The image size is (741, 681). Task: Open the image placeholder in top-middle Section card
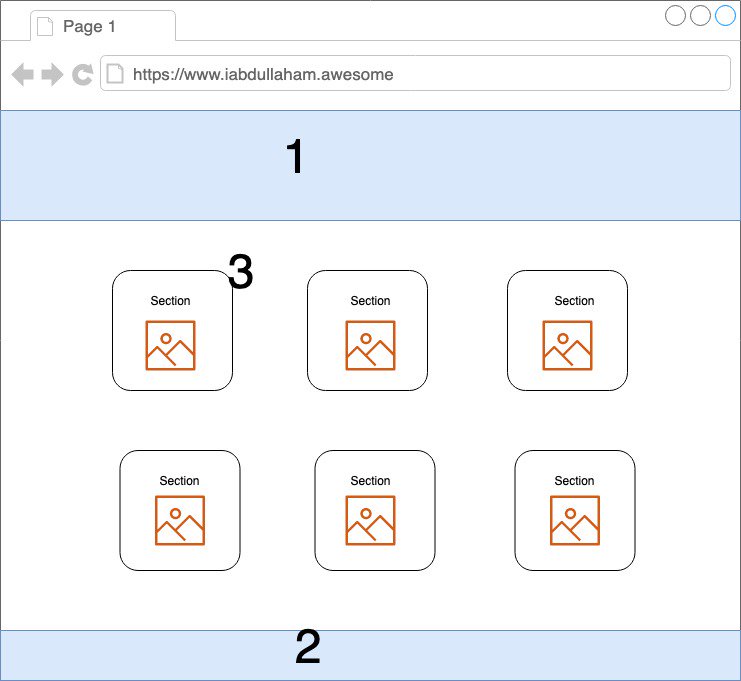click(370, 345)
